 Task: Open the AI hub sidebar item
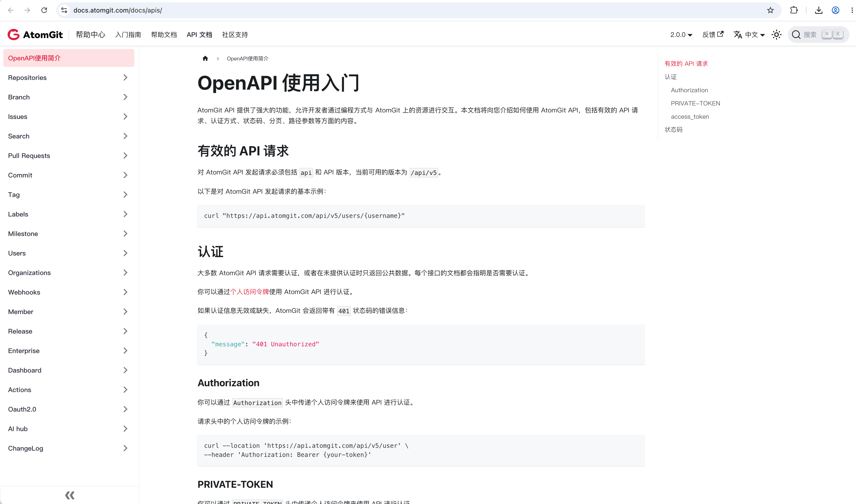69,429
